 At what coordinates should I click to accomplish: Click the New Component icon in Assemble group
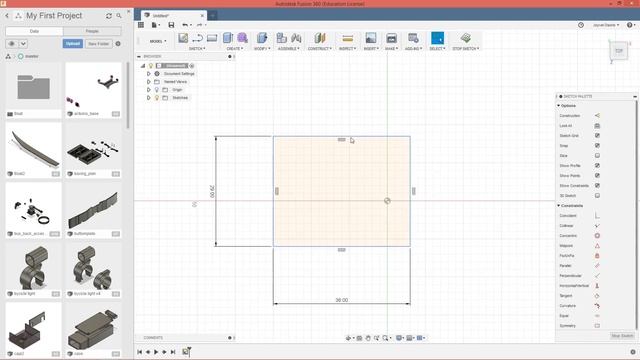point(282,38)
